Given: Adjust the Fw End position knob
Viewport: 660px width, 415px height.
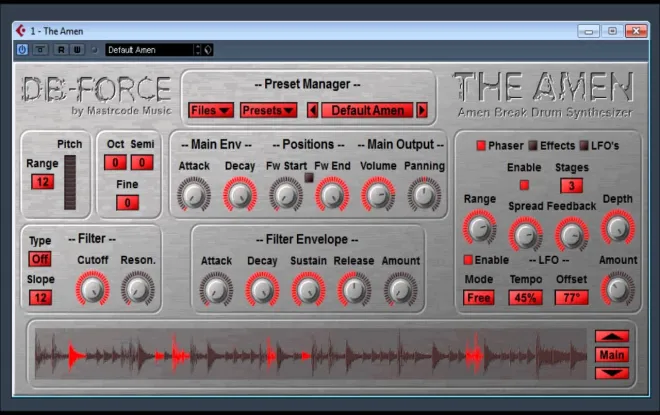Looking at the screenshot, I should click(x=332, y=194).
